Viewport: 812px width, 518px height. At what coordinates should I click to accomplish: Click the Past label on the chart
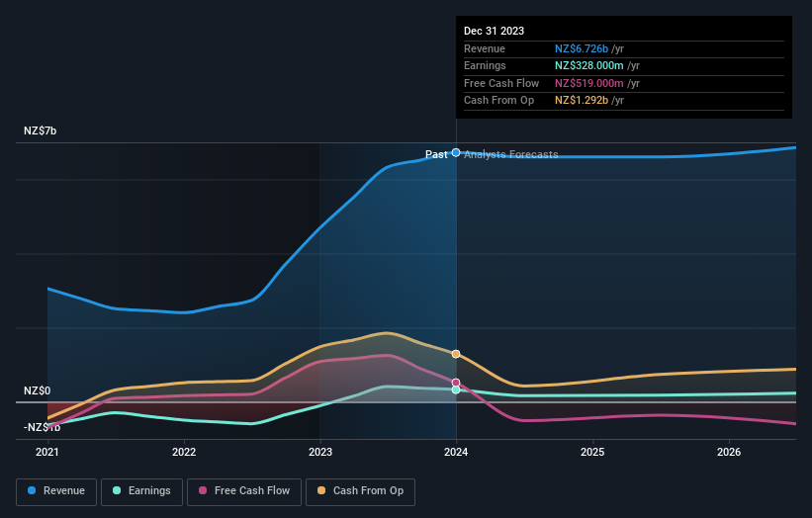[436, 154]
